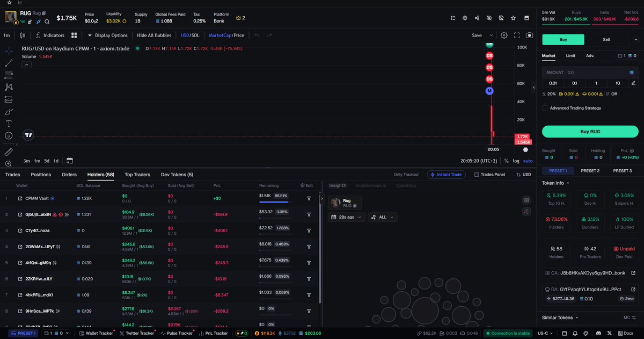Switch to the Positions tab
This screenshot has width=644, height=339.
pos(41,175)
